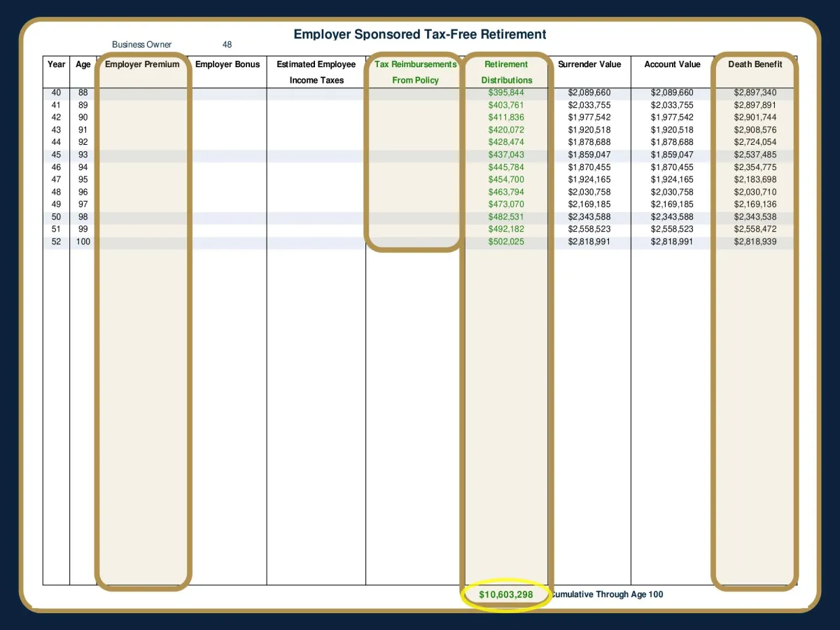The height and width of the screenshot is (630, 840).
Task: Select retirement distribution $437,043
Action: [506, 155]
